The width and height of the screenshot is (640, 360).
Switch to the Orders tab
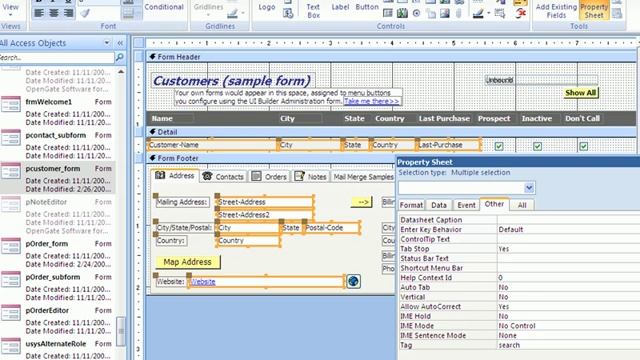click(269, 176)
